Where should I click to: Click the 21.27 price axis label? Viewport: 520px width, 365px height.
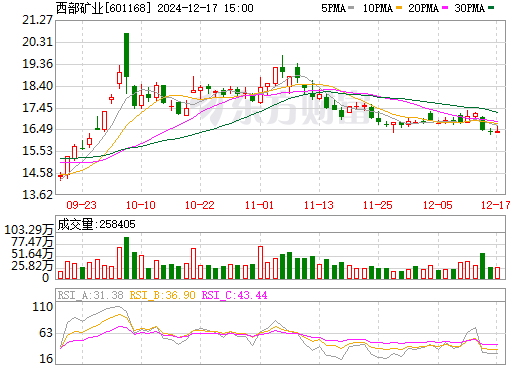pyautogui.click(x=37, y=20)
